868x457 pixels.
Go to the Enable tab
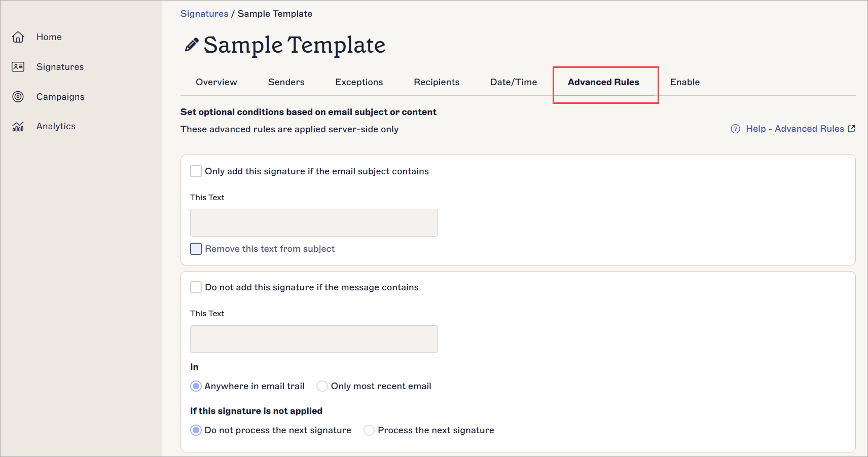(x=684, y=82)
